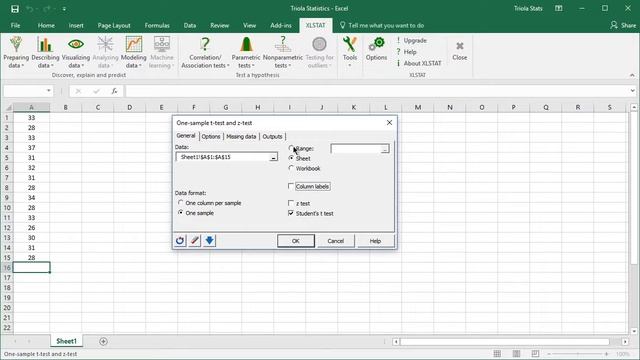Screen dimensions: 640x360
Task: Open Customize Quick Access Toolbar dropdown
Action: (64, 9)
